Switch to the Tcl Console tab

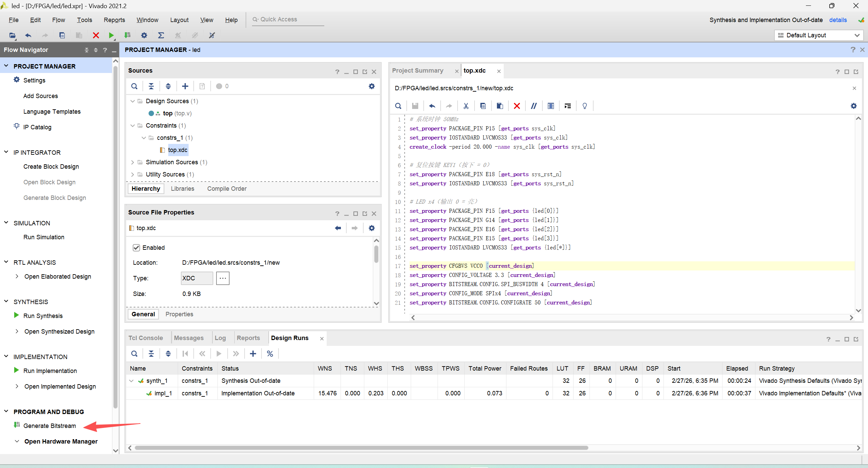tap(146, 338)
